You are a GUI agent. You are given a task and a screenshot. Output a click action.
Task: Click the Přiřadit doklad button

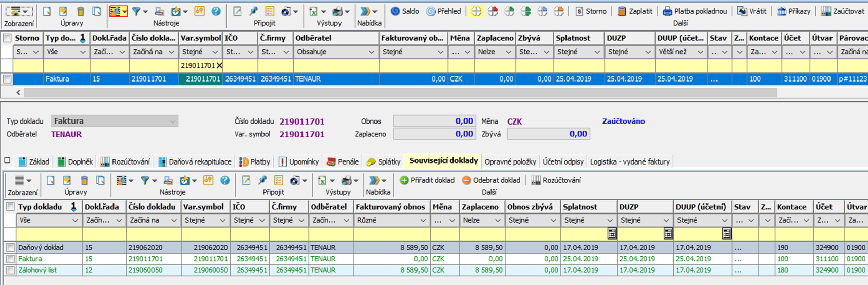tap(427, 180)
